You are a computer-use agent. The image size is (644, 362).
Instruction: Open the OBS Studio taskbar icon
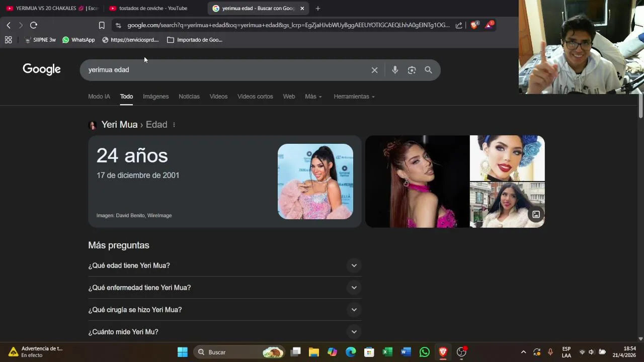tap(461, 352)
